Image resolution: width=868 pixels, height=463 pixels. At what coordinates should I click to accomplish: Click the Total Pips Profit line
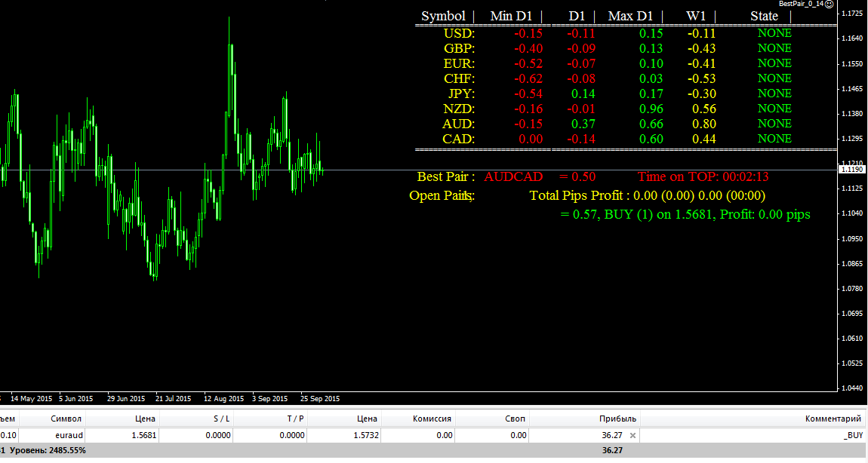[x=647, y=195]
